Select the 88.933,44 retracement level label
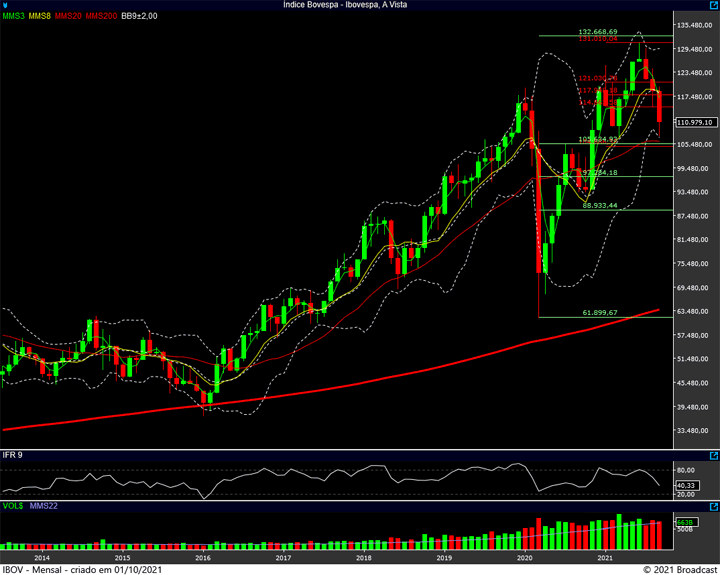This screenshot has width=720, height=575. pyautogui.click(x=601, y=205)
